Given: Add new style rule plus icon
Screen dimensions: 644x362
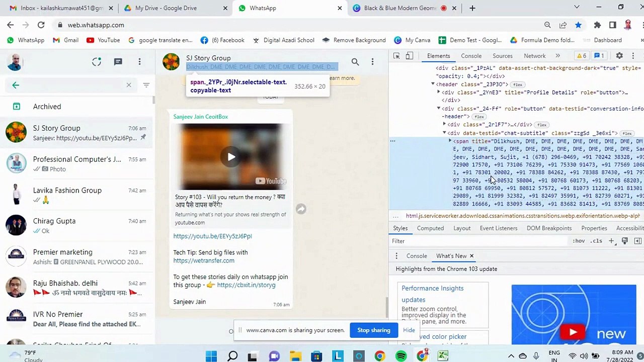Looking at the screenshot, I should point(611,241).
